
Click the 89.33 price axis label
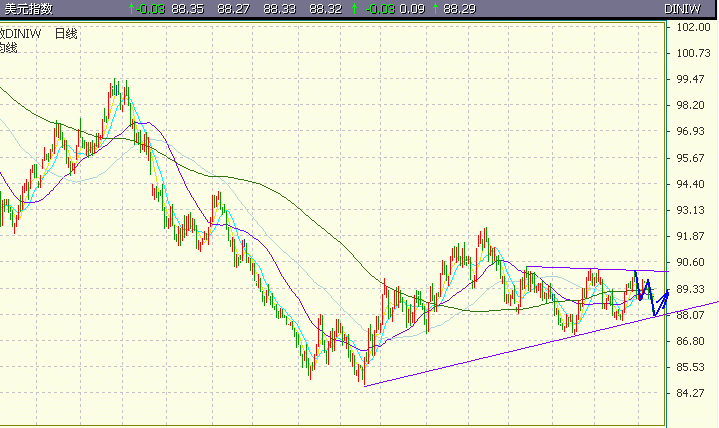point(691,289)
